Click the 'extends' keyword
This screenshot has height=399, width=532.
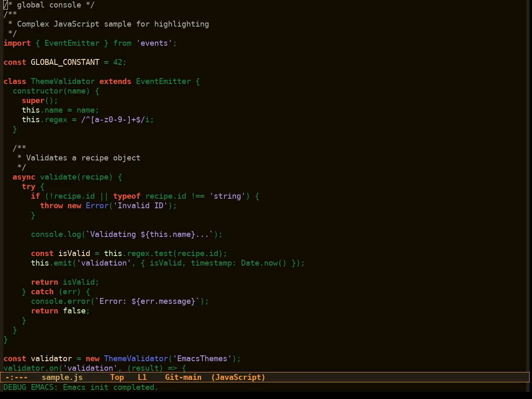pos(115,81)
